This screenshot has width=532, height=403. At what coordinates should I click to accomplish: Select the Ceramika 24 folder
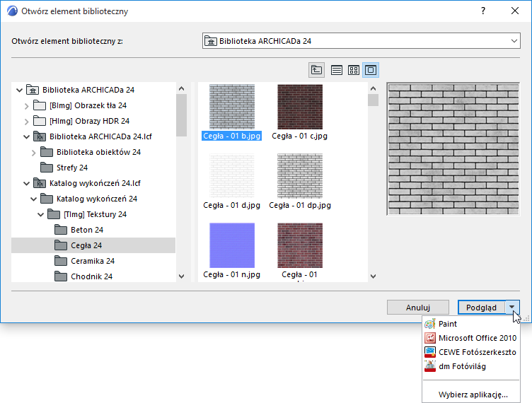point(93,261)
